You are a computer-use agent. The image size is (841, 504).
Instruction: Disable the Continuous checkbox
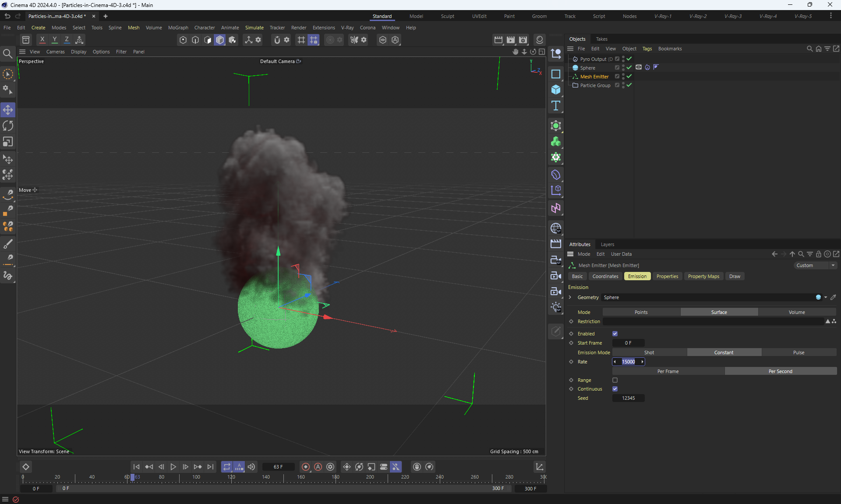tap(615, 389)
